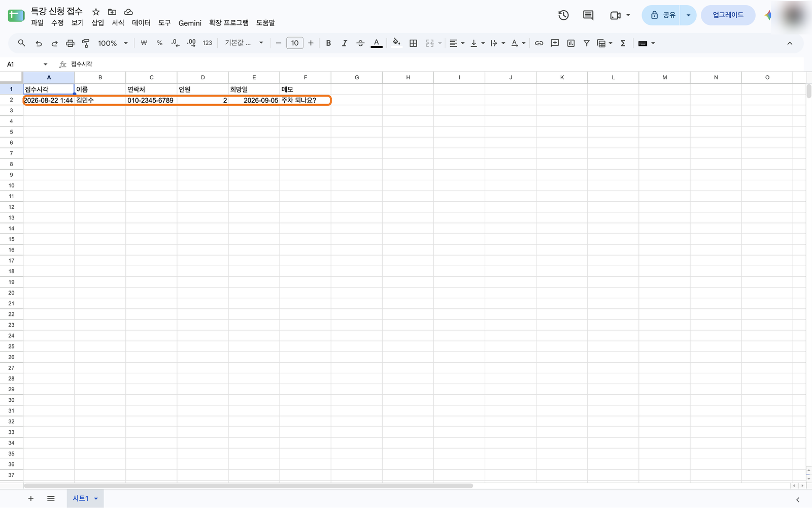This screenshot has width=812, height=508.
Task: Click the print icon in toolbar
Action: tap(70, 43)
